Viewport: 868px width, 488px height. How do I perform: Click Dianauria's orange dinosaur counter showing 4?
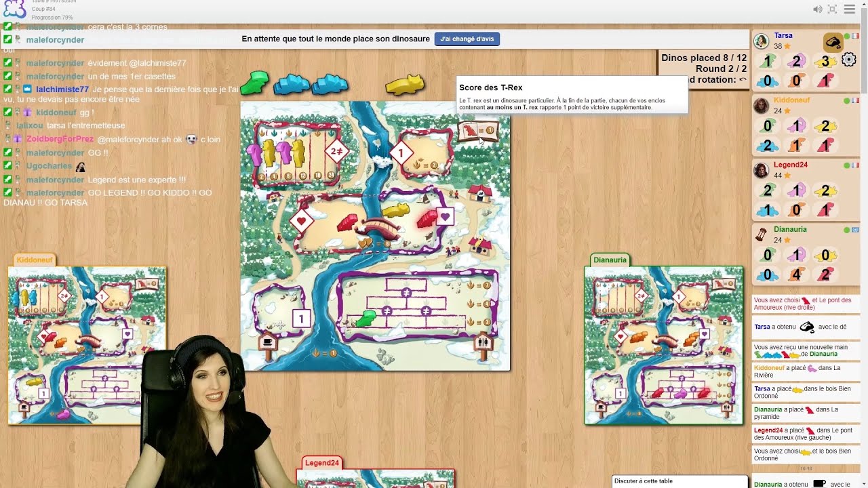coord(797,274)
